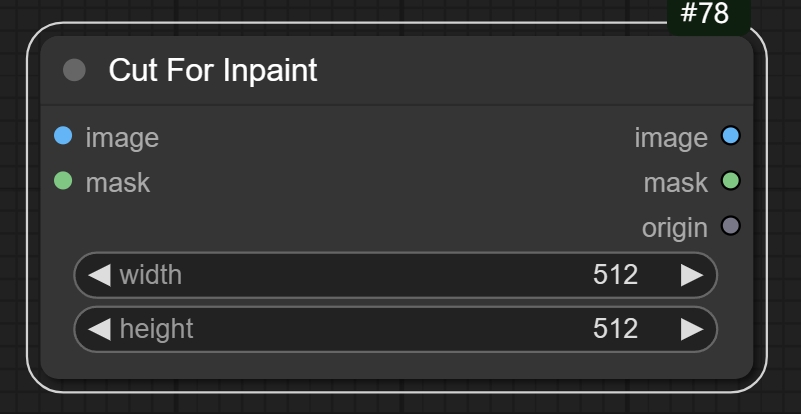Click the blue image input socket
This screenshot has width=801, height=414.
(63, 136)
